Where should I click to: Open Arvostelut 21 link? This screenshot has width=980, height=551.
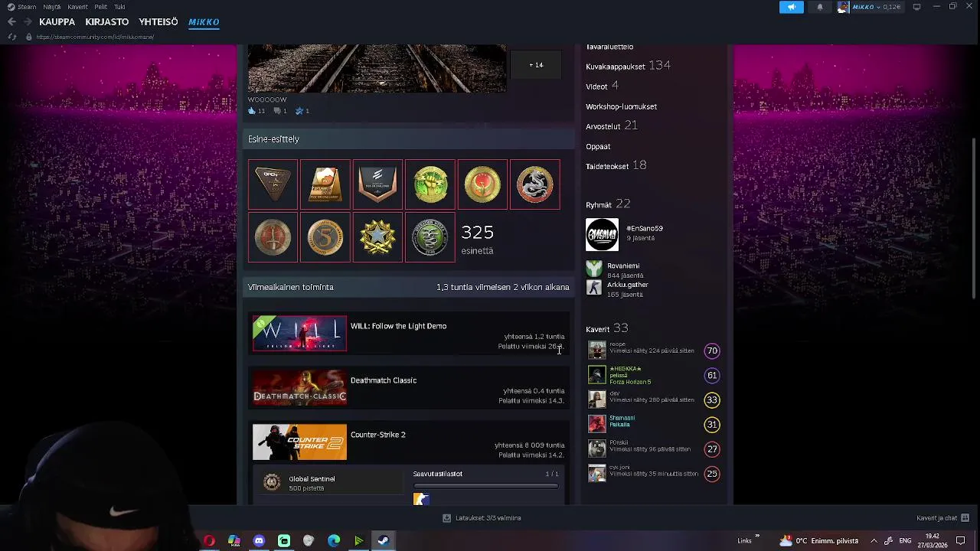[x=611, y=126]
